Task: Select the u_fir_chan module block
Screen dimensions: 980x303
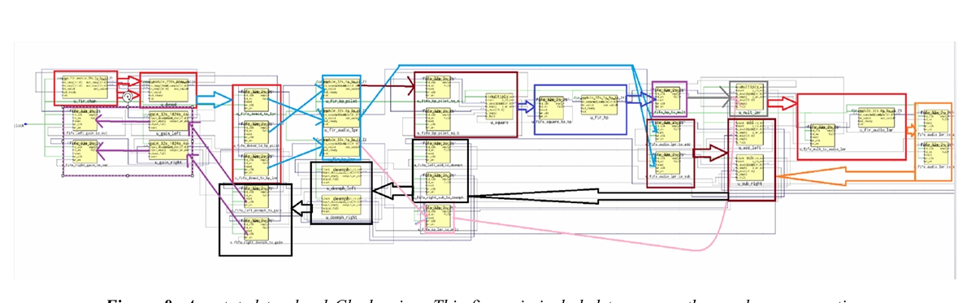Action: 85,88
